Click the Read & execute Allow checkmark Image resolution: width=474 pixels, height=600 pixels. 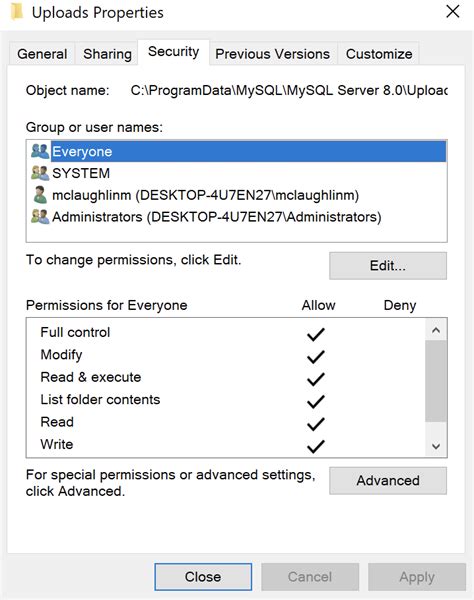point(316,379)
